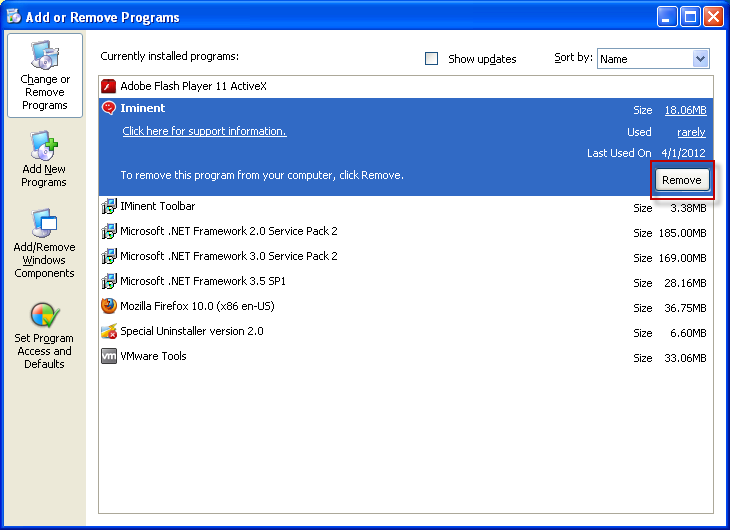This screenshot has width=730, height=530.
Task: Click the IMinent Toolbar installer icon
Action: click(109, 206)
